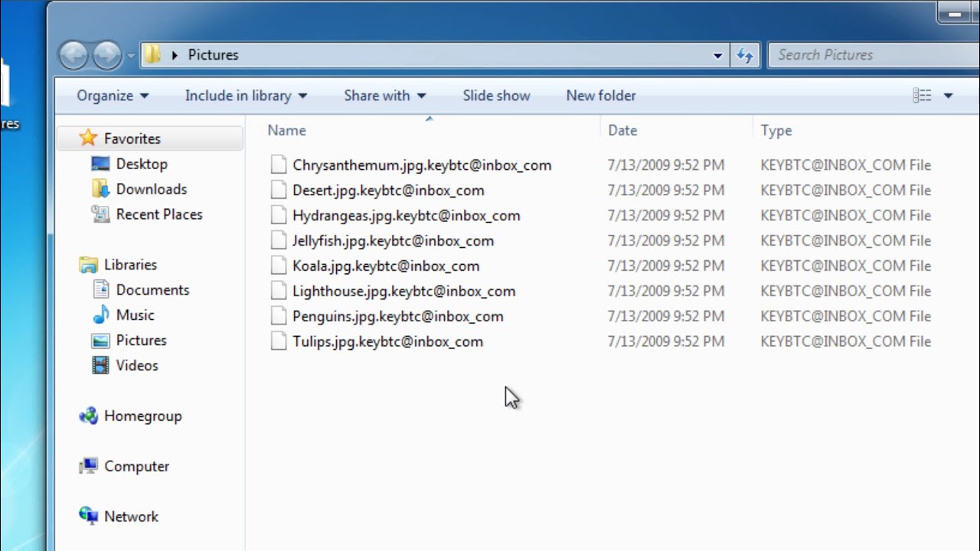Start the Slide show

click(x=496, y=96)
